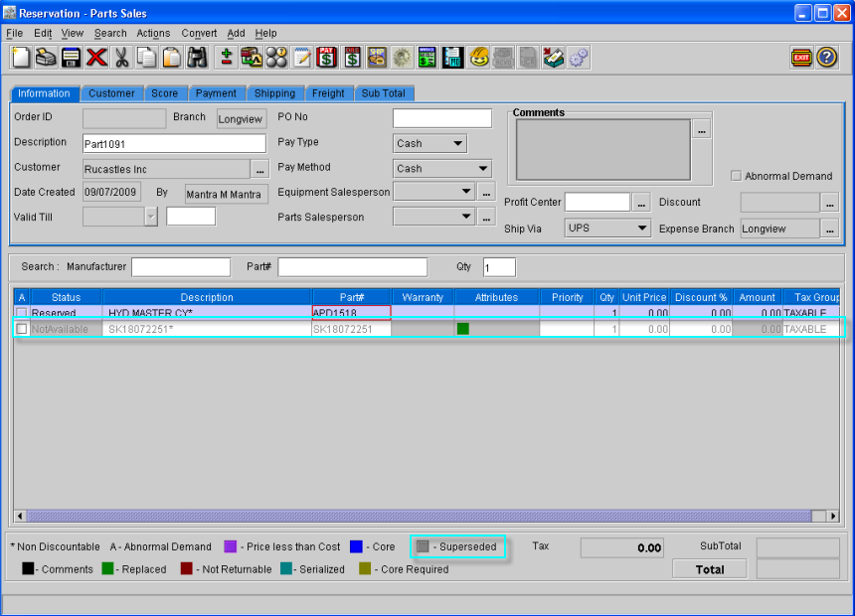Click the APD1518 part number cell
Image resolution: width=855 pixels, height=616 pixels.
coord(351,313)
